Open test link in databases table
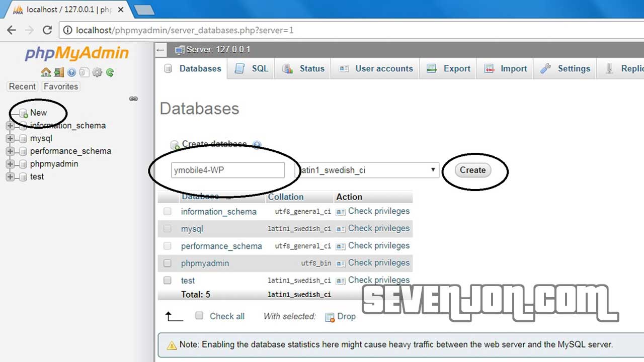The height and width of the screenshot is (362, 644). pyautogui.click(x=188, y=281)
